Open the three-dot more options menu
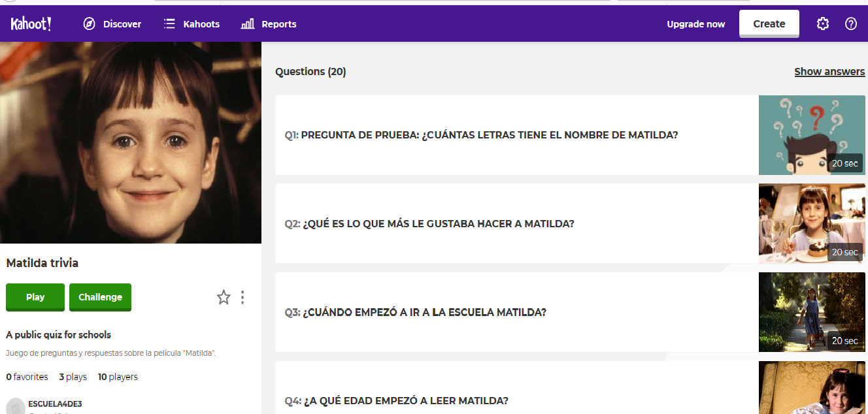This screenshot has width=868, height=414. click(242, 298)
